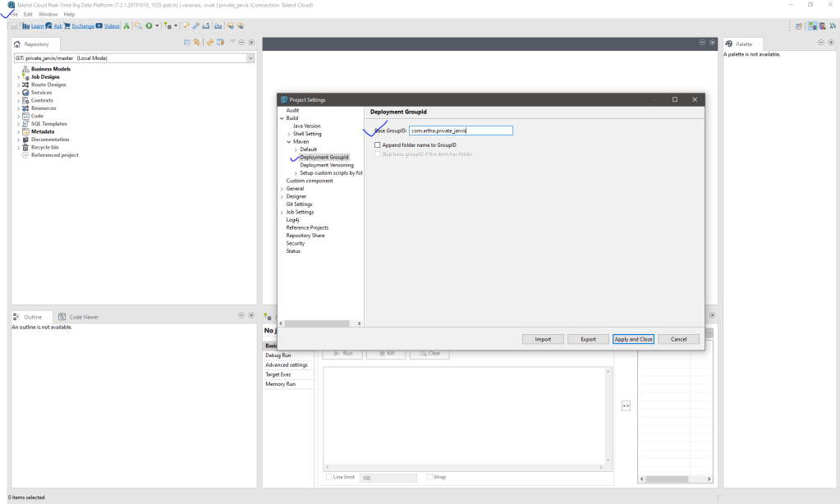The height and width of the screenshot is (504, 840).
Task: Click the Job Designs tree icon
Action: point(26,77)
